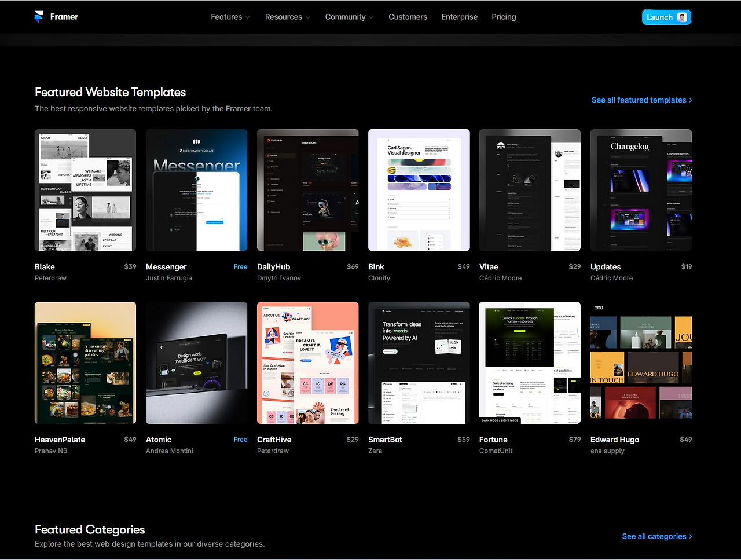Open the Blake template thumbnail
This screenshot has width=741, height=560.
click(85, 190)
